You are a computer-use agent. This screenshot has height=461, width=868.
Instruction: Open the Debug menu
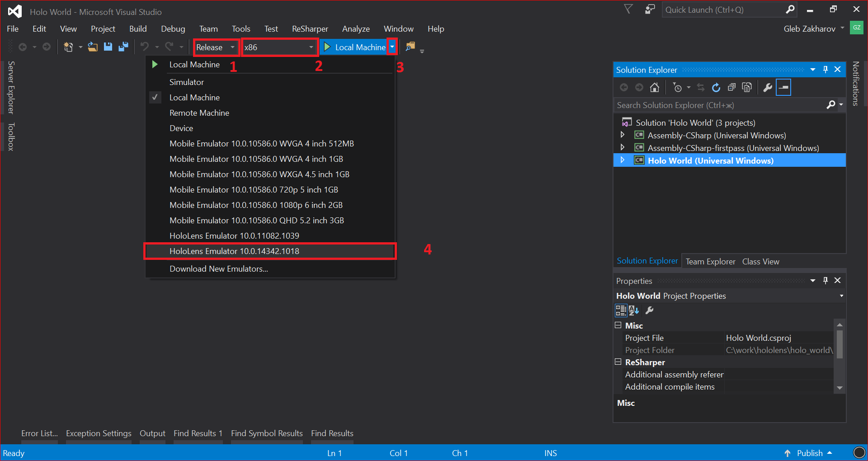tap(173, 29)
